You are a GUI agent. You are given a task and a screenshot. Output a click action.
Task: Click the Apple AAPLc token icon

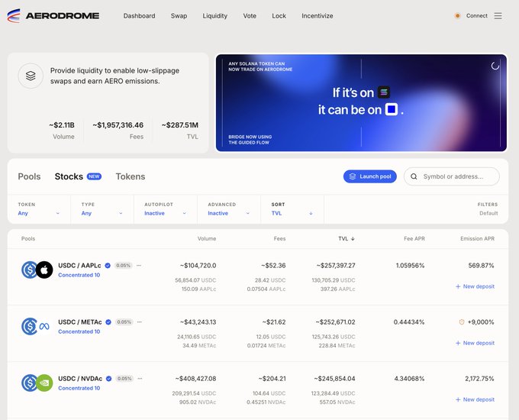44,270
